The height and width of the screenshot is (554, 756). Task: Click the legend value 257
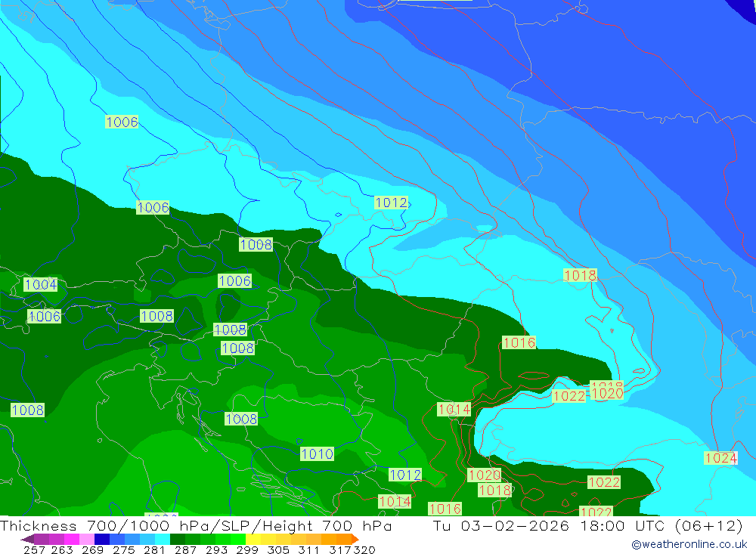34,549
